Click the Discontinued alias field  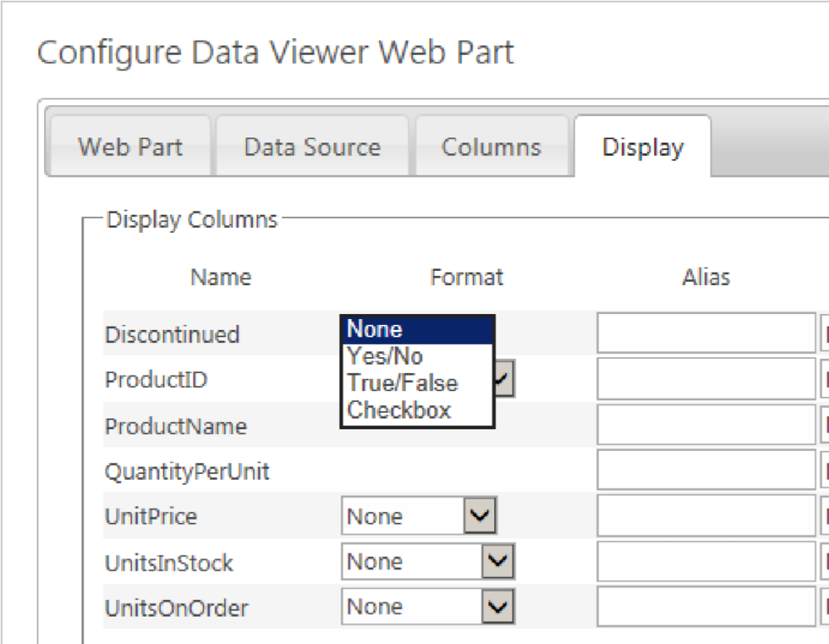click(705, 333)
